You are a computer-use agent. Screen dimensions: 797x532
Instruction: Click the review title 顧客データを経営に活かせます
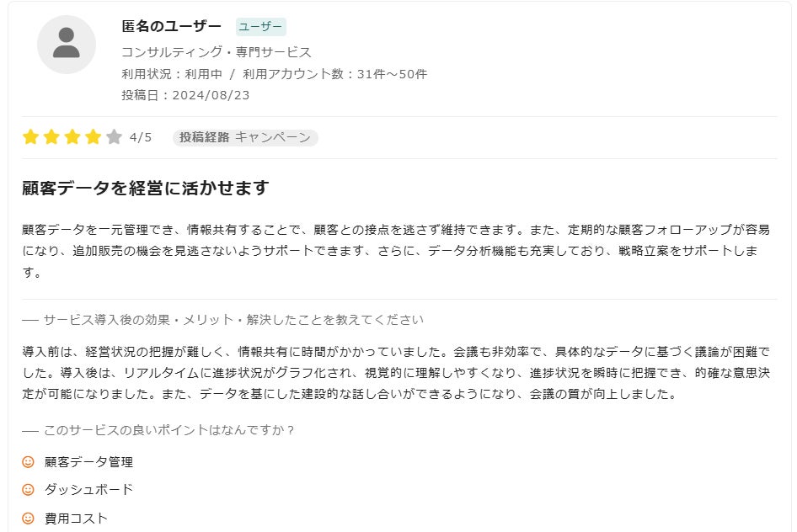pyautogui.click(x=146, y=189)
